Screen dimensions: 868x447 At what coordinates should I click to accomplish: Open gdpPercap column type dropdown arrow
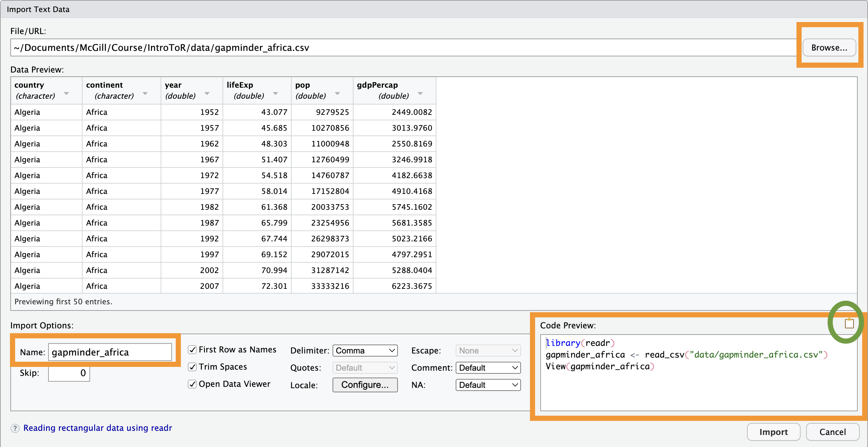pyautogui.click(x=420, y=94)
